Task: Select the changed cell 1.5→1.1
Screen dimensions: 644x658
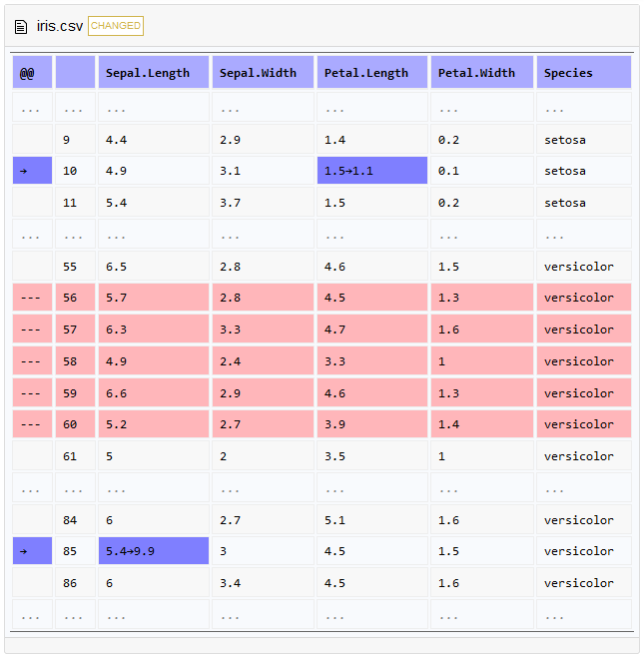Action: pos(371,171)
